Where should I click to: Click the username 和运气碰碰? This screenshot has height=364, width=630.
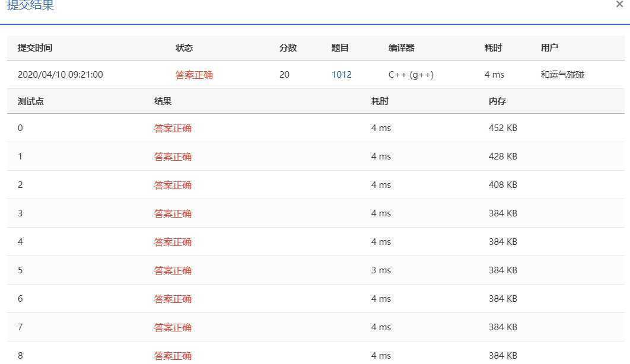coord(562,75)
